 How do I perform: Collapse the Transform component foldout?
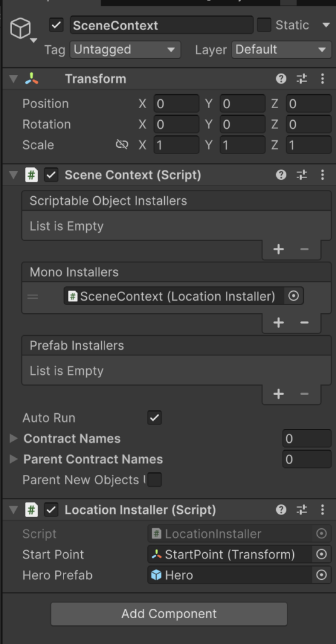(x=14, y=79)
